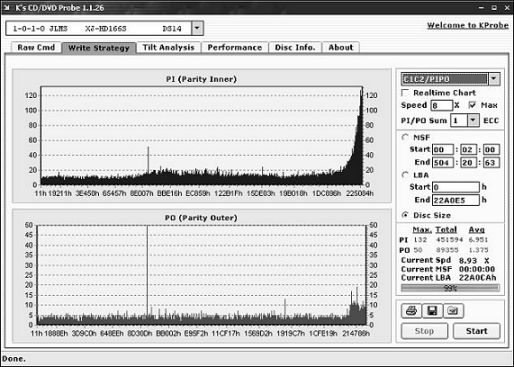Viewport: 514px width, 367px height.
Task: Switch to the Tilt Analysis tab
Action: click(168, 47)
